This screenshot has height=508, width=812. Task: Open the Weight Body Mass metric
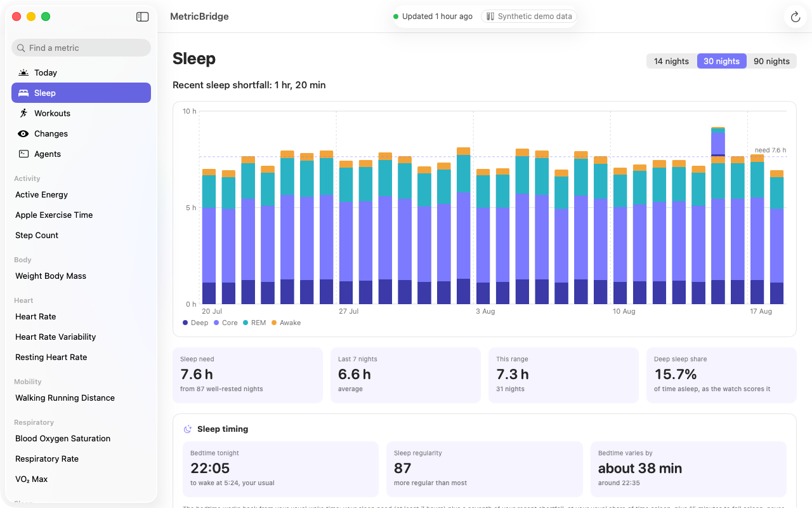coord(81,276)
